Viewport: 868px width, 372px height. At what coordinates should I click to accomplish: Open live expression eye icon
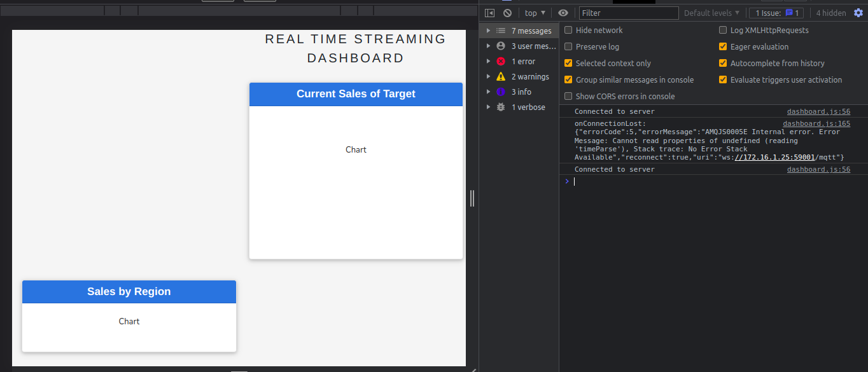(563, 13)
